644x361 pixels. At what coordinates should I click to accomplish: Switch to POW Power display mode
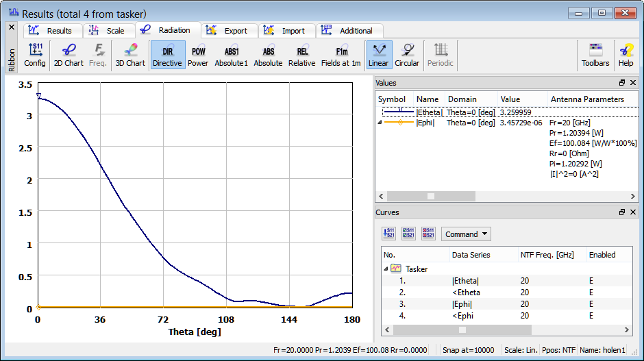198,55
